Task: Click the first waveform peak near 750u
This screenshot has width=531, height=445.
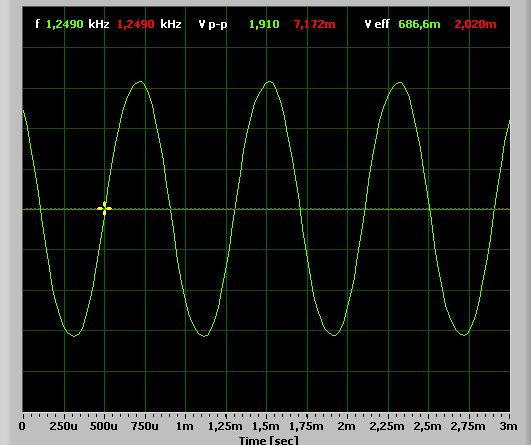Action: 140,82
